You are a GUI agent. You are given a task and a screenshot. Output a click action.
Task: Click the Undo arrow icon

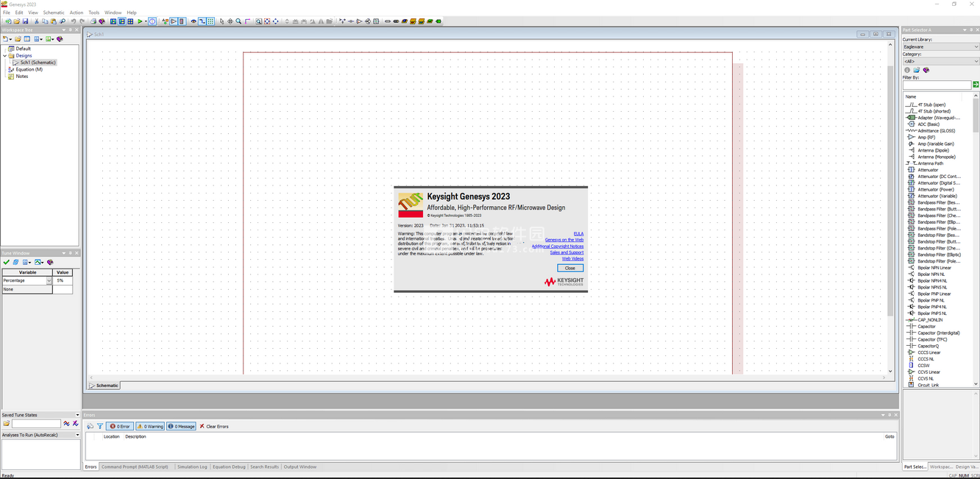(x=74, y=21)
